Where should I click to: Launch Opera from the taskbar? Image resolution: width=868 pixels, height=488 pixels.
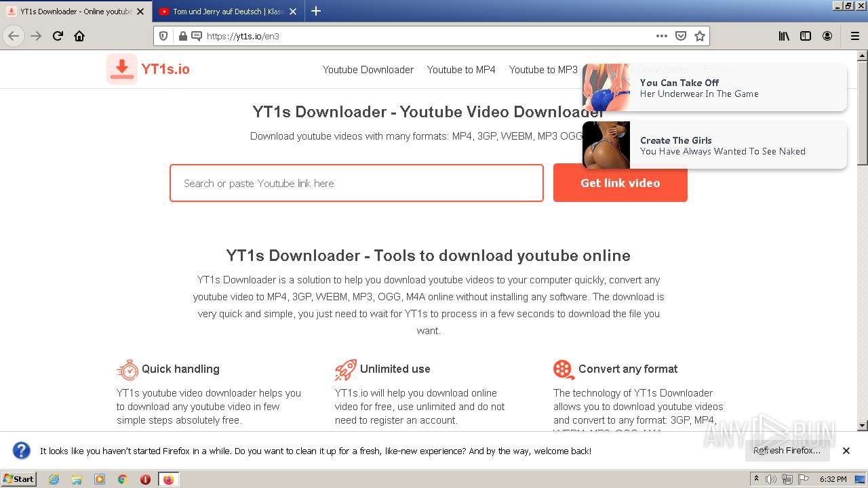[145, 479]
